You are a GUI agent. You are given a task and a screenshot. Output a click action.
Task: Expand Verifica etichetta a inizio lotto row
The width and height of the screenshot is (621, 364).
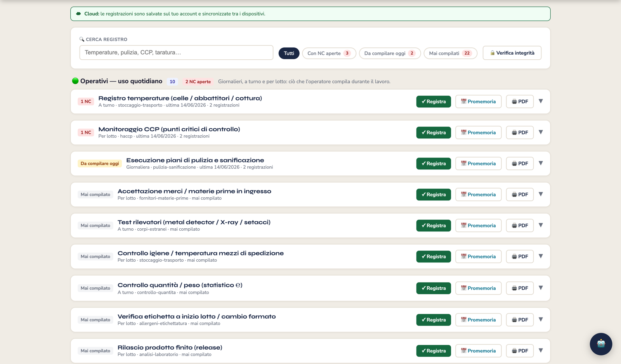[x=541, y=319]
